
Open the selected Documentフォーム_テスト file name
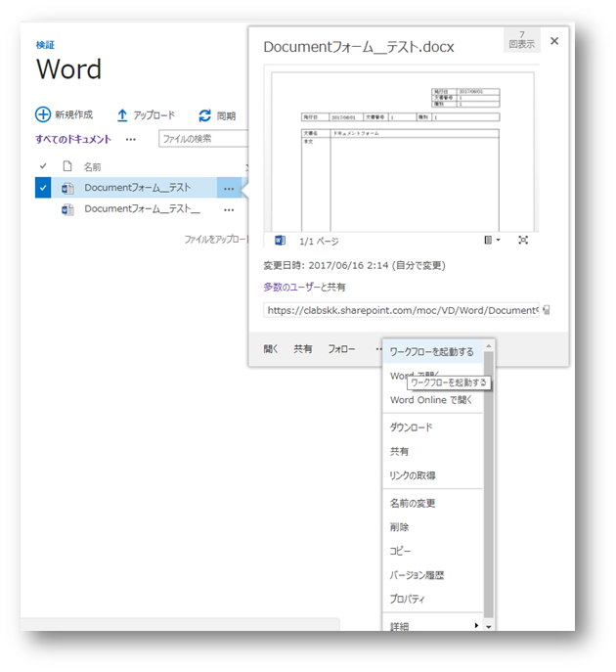(138, 188)
